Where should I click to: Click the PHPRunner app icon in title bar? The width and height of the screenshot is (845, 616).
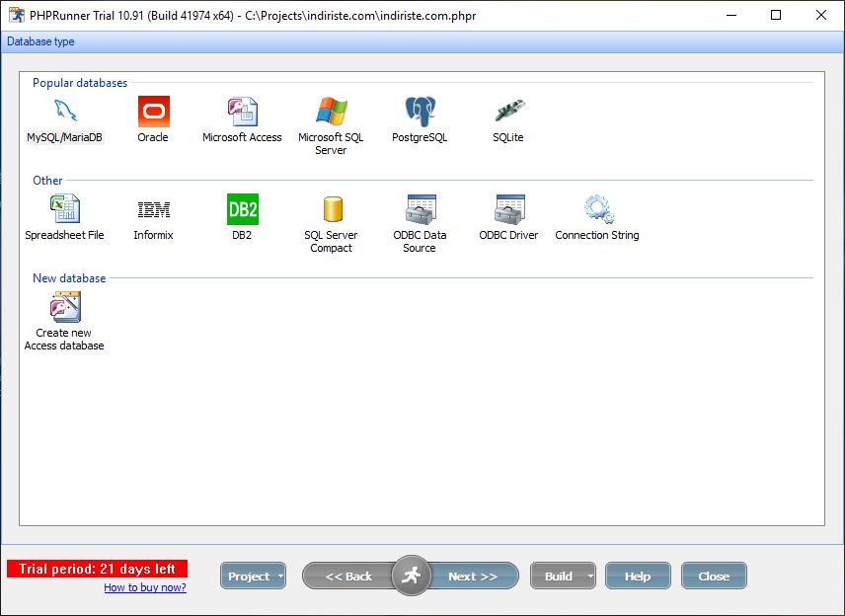(17, 15)
